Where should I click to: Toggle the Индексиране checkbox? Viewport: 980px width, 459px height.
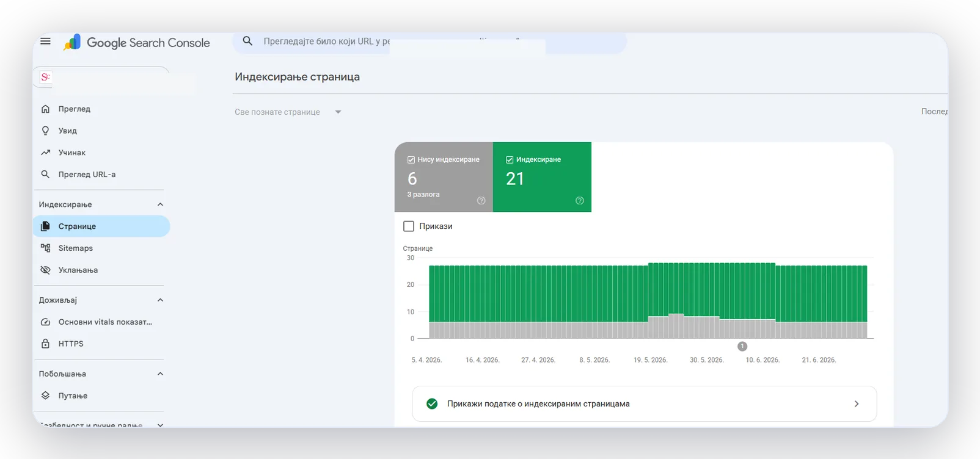point(510,159)
